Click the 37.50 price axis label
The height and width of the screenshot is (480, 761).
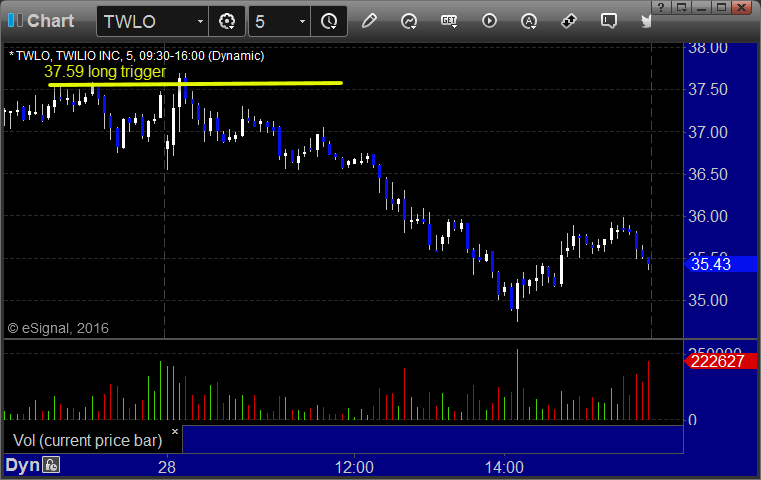tap(708, 89)
